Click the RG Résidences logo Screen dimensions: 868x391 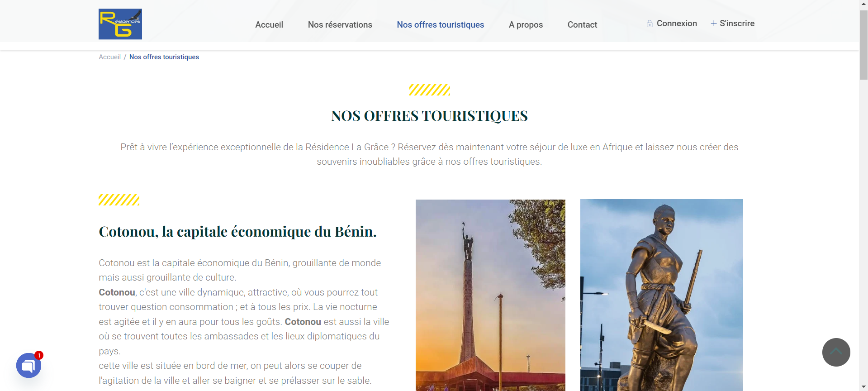[120, 24]
